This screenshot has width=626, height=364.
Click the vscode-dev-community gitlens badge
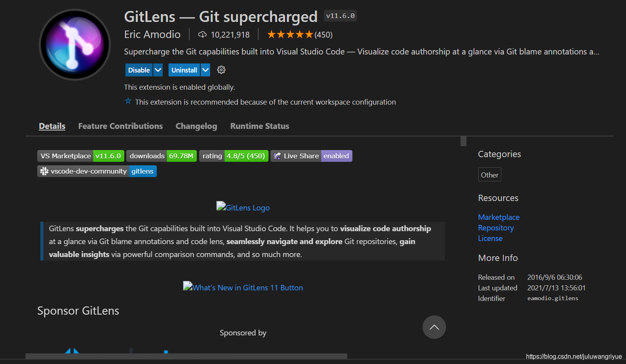[97, 171]
